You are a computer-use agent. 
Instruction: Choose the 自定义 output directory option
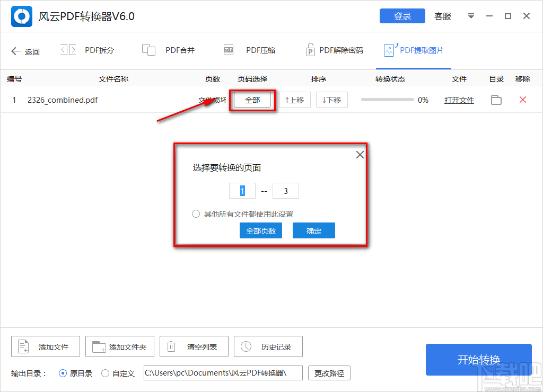point(105,373)
